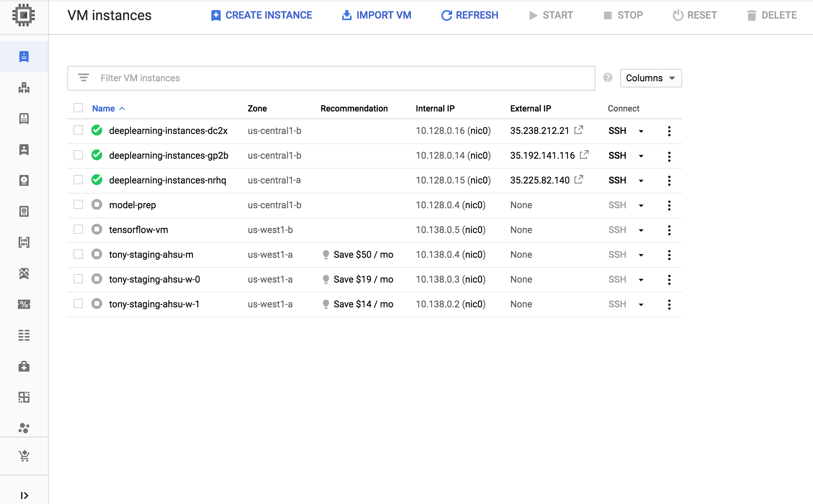This screenshot has width=813, height=504.
Task: Open help tooltip for filter instances
Action: point(607,77)
